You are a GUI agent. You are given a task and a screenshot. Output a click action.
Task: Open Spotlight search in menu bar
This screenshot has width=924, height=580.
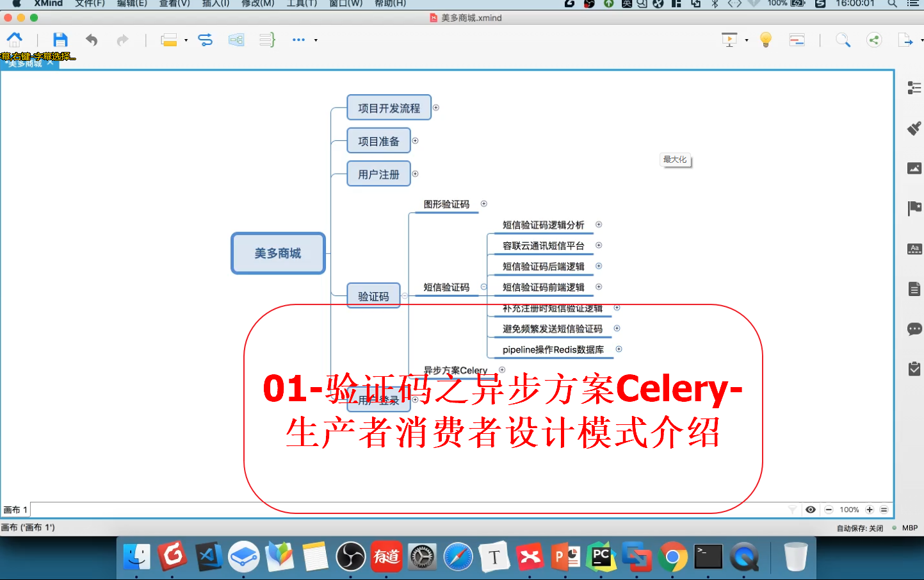point(892,3)
